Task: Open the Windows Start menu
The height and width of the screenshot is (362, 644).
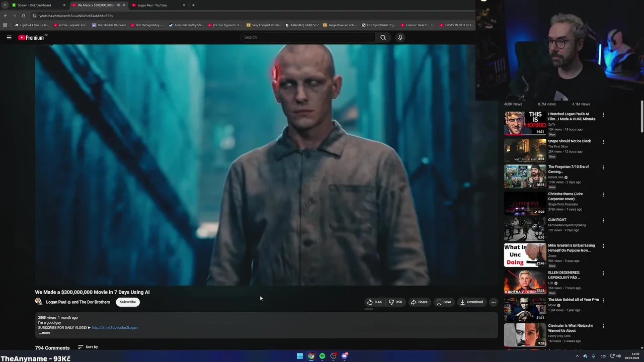Action: coord(300,356)
